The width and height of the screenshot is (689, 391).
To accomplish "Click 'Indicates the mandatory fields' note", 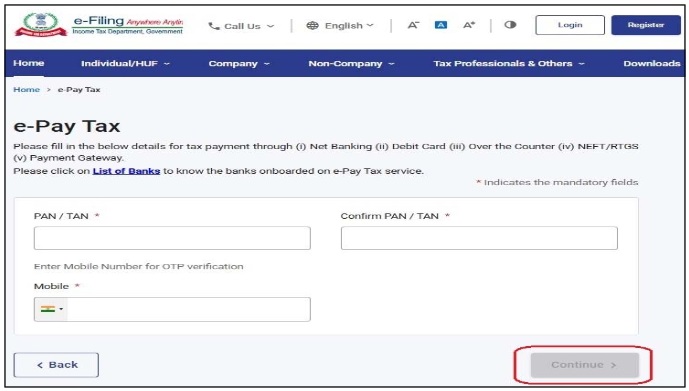I will click(557, 182).
